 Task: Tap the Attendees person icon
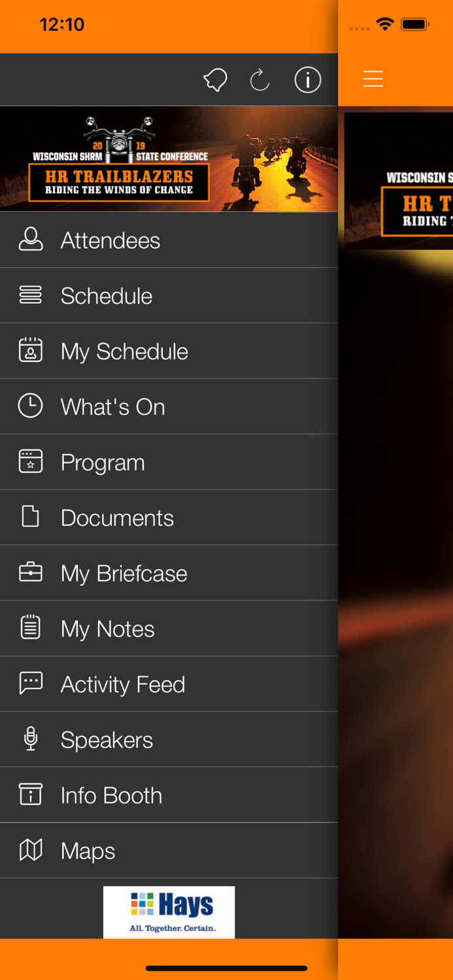pyautogui.click(x=31, y=240)
